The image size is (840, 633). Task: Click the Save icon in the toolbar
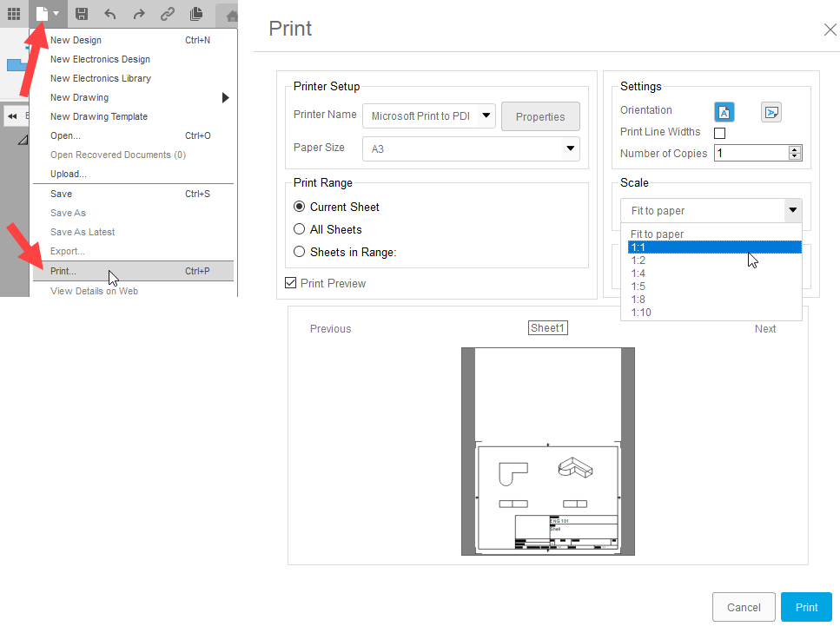coord(81,14)
